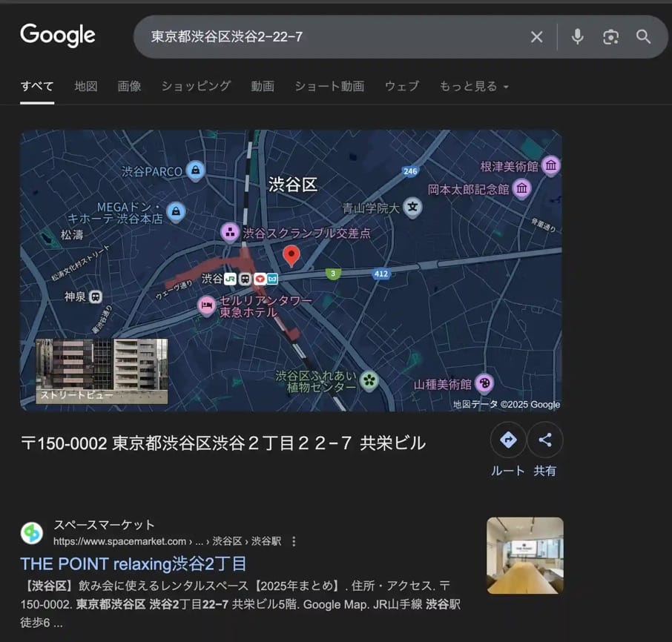Click the 山種美術館 museum pin
This screenshot has width=672, height=642.
(484, 381)
